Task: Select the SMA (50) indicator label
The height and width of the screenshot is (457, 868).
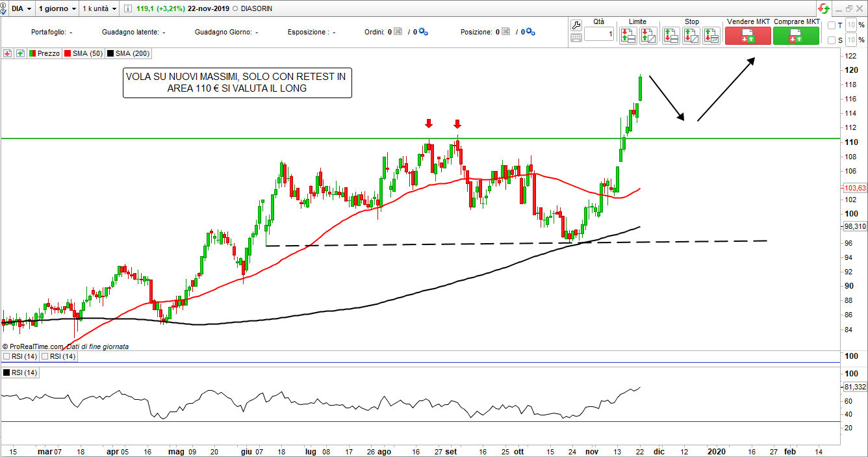Action: coord(83,53)
